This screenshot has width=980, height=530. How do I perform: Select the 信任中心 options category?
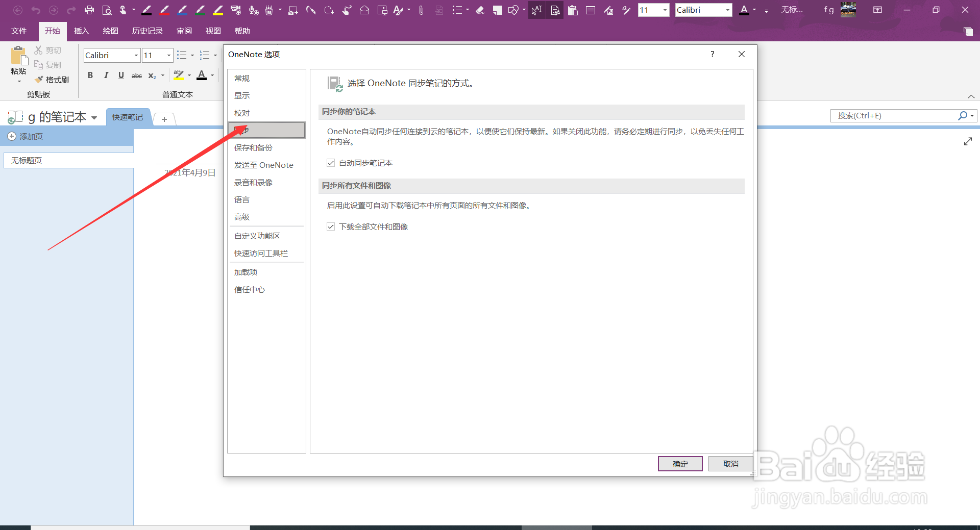click(x=266, y=289)
